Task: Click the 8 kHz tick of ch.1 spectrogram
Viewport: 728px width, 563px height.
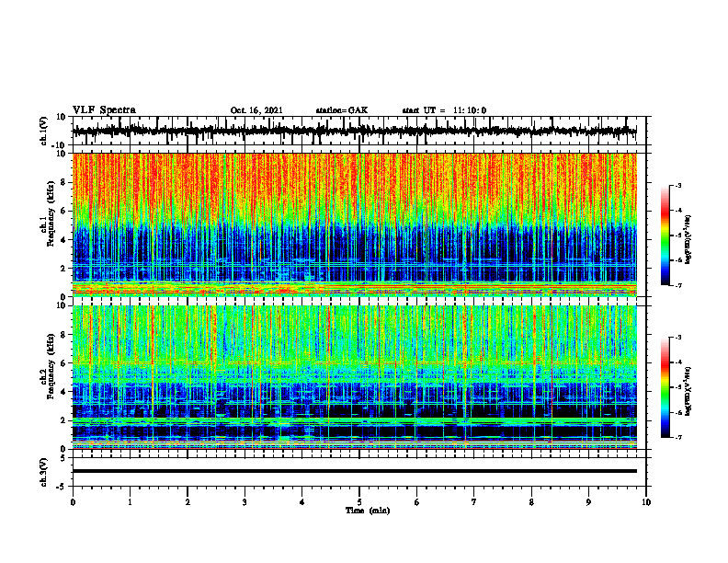Action: coord(63,182)
